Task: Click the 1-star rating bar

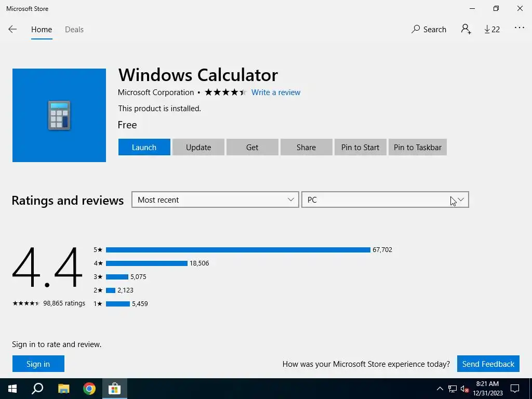Action: point(118,303)
